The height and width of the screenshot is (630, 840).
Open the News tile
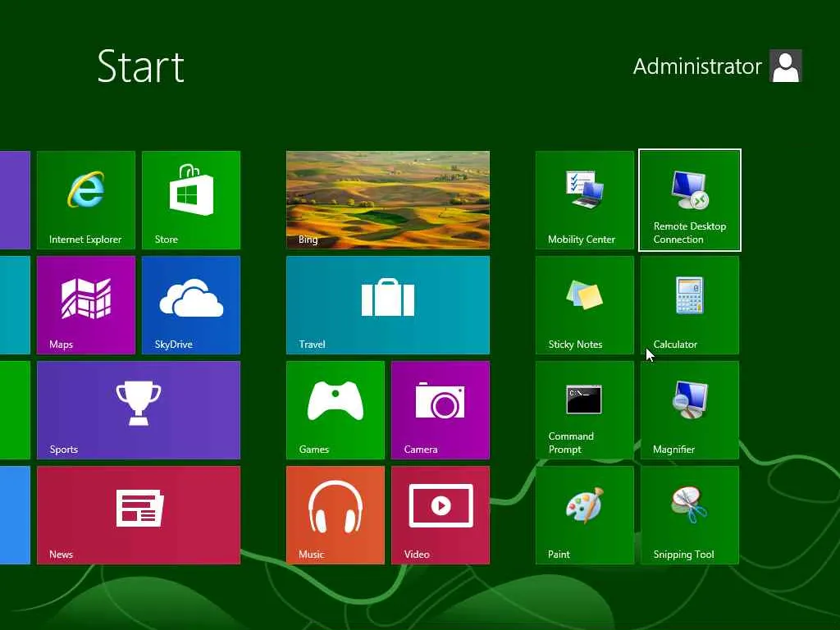pos(138,515)
